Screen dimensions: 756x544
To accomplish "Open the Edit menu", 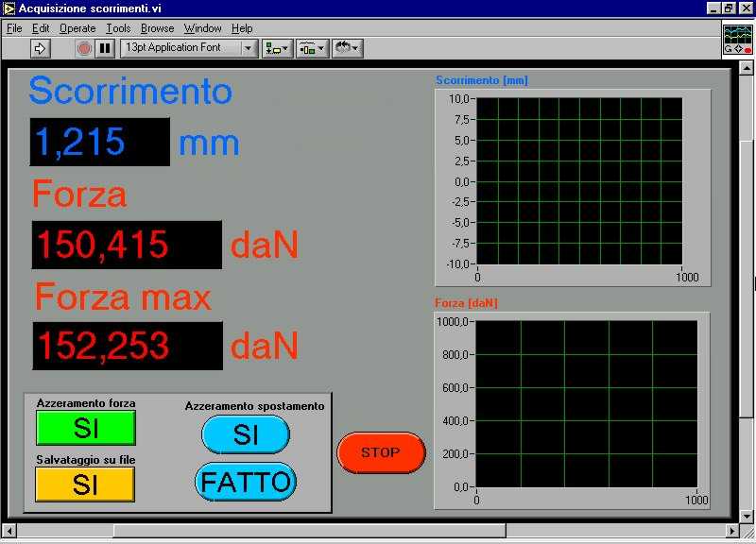I will pos(41,28).
